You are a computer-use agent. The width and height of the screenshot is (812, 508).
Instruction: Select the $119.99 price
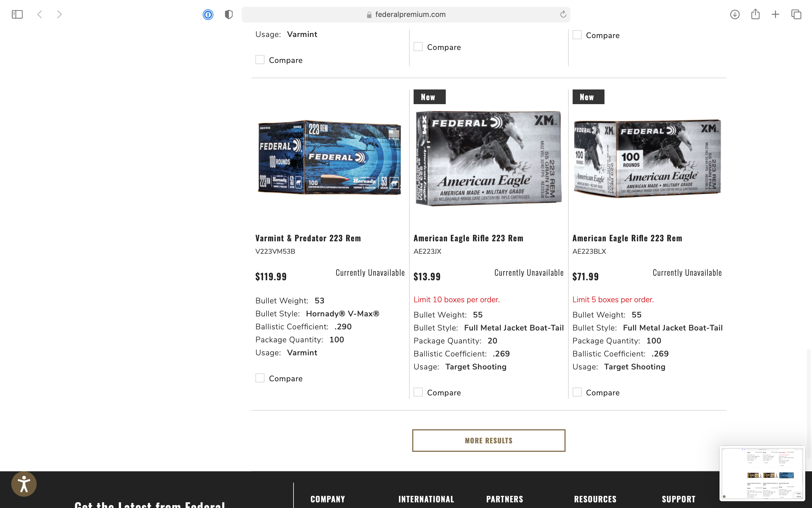tap(271, 277)
